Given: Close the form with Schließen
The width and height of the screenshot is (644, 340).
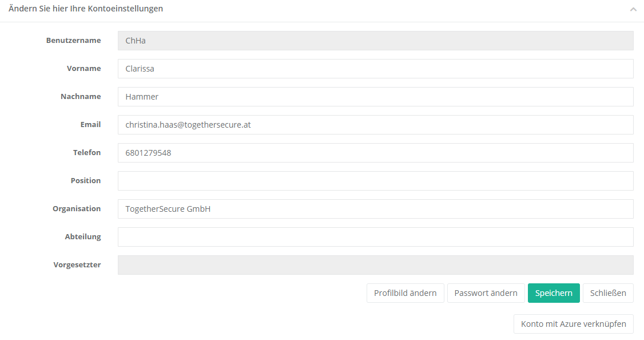Looking at the screenshot, I should [x=608, y=293].
